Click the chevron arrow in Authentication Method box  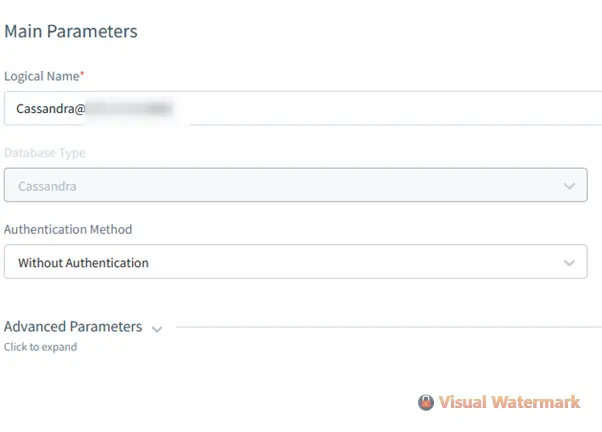(x=569, y=263)
